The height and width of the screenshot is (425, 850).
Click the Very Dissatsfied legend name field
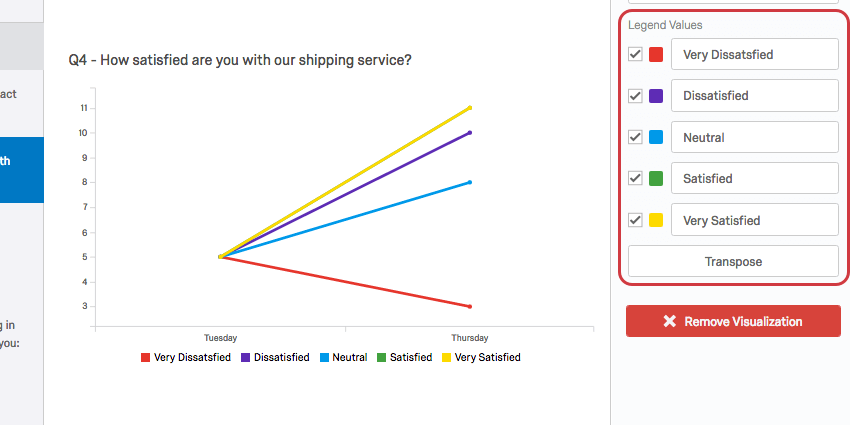(x=755, y=54)
